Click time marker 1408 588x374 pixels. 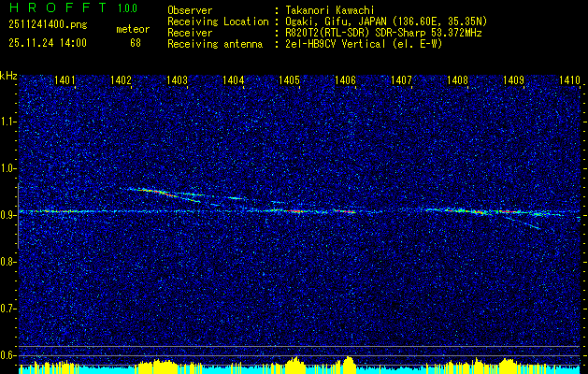tap(457, 79)
